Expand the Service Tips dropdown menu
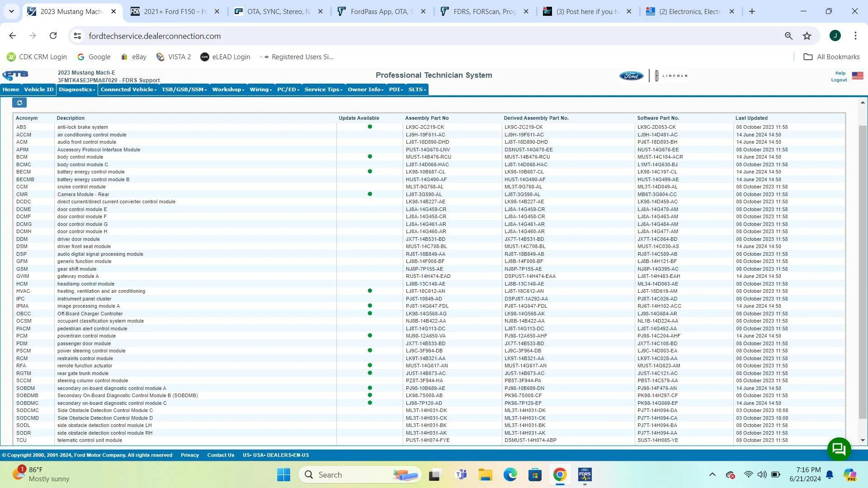 pyautogui.click(x=323, y=89)
